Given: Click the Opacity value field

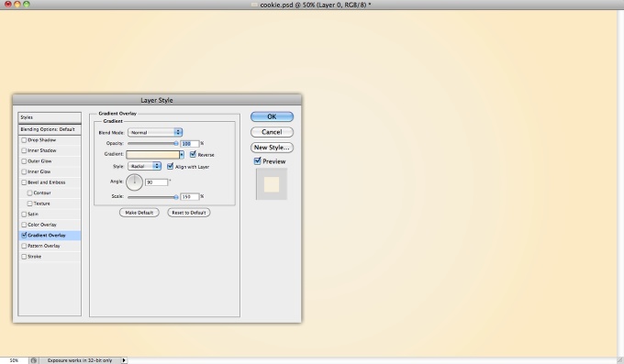Looking at the screenshot, I should (x=190, y=144).
